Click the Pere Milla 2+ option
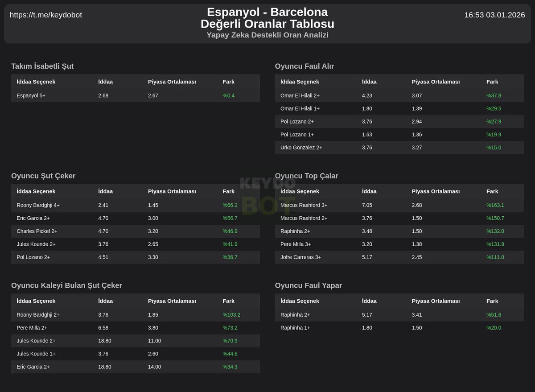Screen dimensions: 535x392 click(32, 328)
